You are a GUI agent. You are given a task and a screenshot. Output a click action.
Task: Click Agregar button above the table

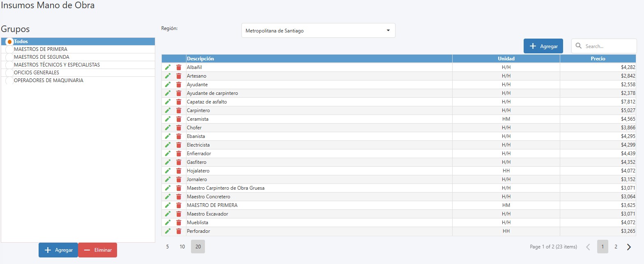543,46
